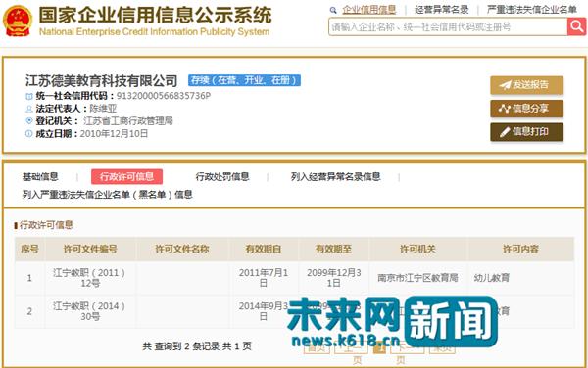Click the 许可文件编号 column header

[x=90, y=249]
